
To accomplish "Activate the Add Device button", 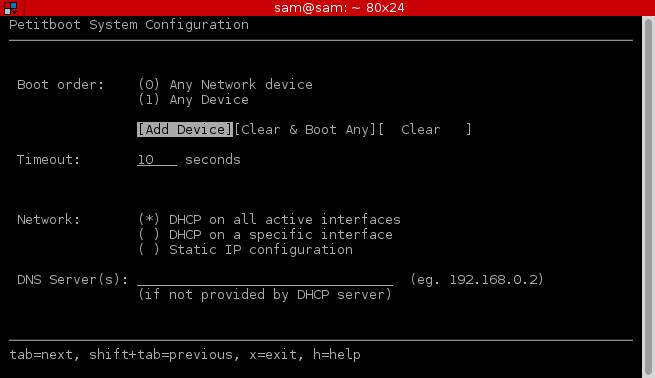I will pos(185,129).
